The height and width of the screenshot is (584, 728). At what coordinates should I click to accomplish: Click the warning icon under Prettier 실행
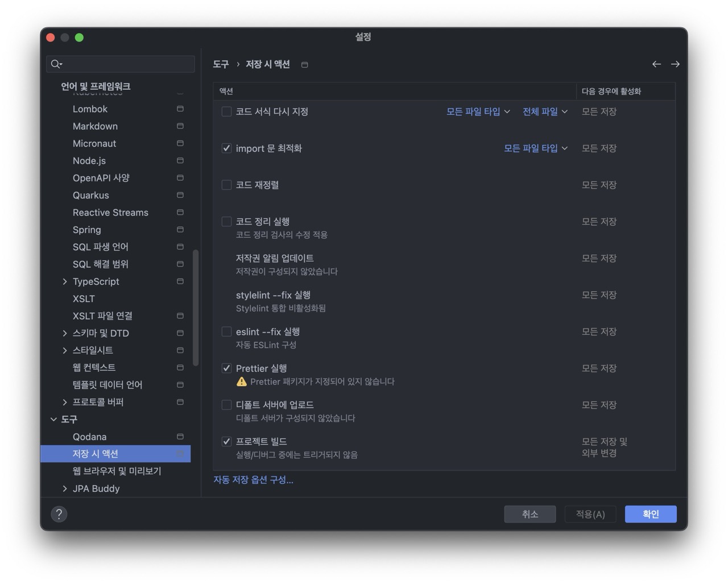click(242, 382)
